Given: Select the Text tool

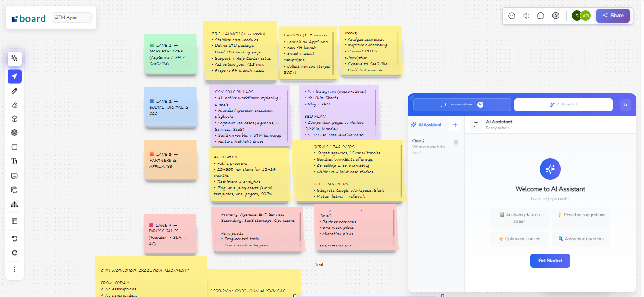Looking at the screenshot, I should (x=14, y=160).
